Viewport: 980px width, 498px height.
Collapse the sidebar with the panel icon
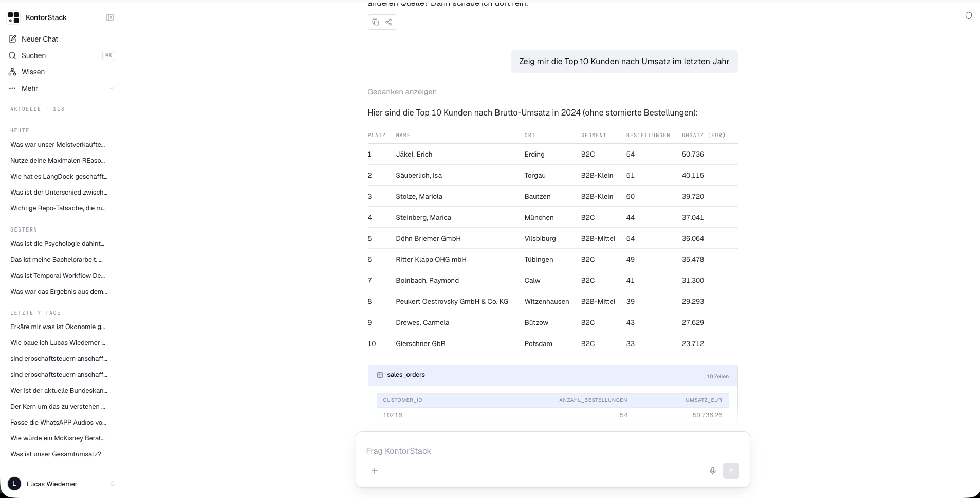(x=110, y=17)
